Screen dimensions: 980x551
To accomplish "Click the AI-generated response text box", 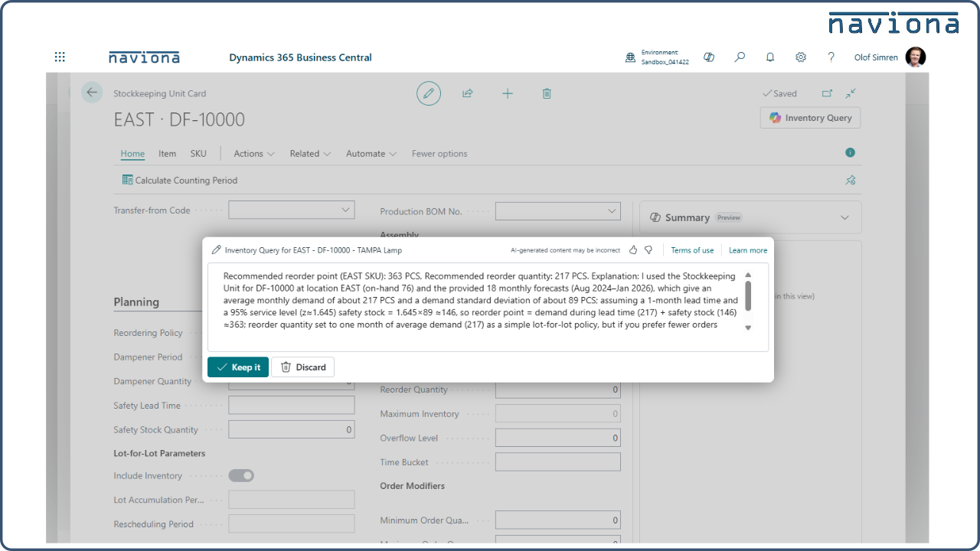I will (488, 308).
